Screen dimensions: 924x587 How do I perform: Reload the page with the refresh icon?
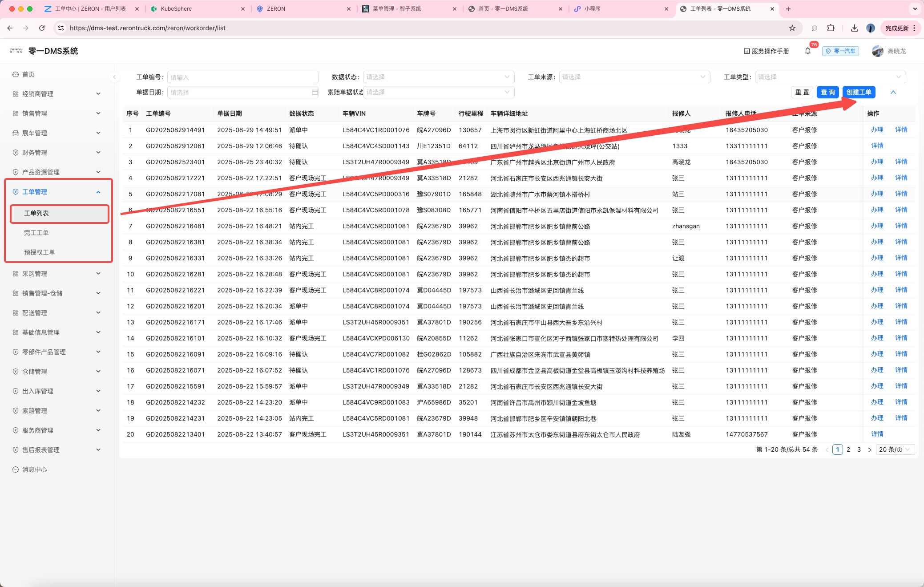pyautogui.click(x=42, y=28)
